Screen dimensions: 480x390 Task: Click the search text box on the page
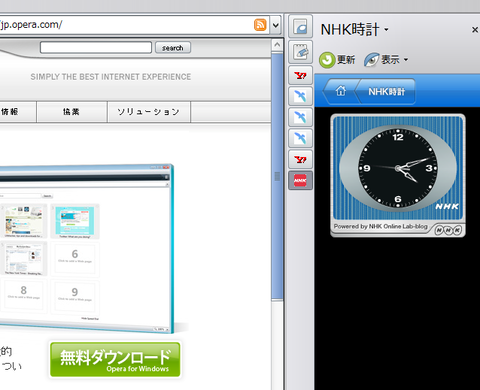tap(96, 48)
